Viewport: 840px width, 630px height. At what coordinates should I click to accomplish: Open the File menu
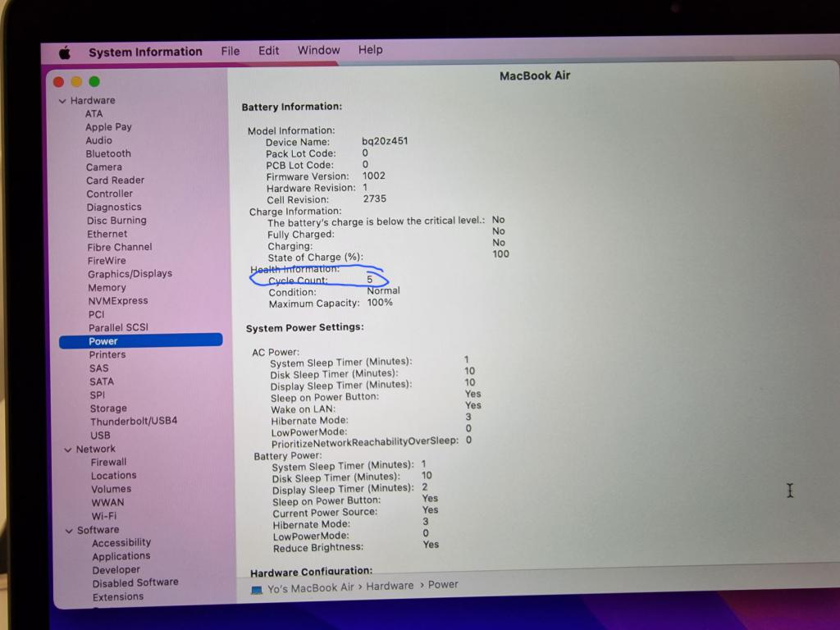tap(231, 51)
